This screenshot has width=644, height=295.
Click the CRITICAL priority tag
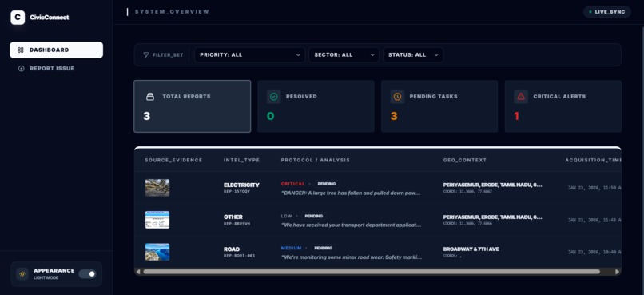click(293, 184)
